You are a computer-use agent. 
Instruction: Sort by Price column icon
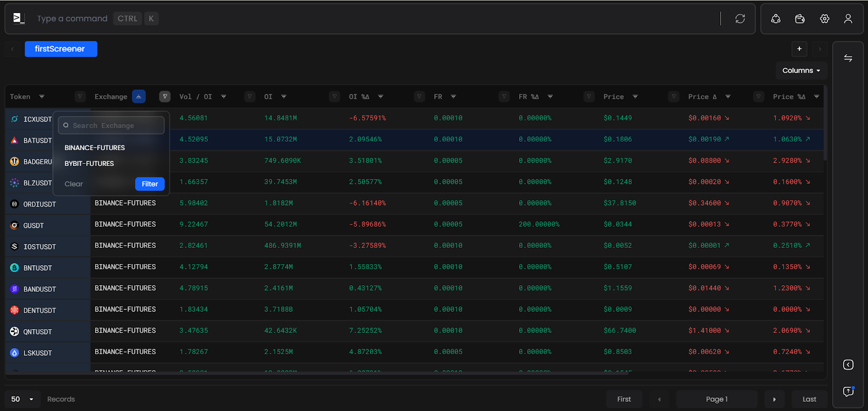[x=635, y=97]
